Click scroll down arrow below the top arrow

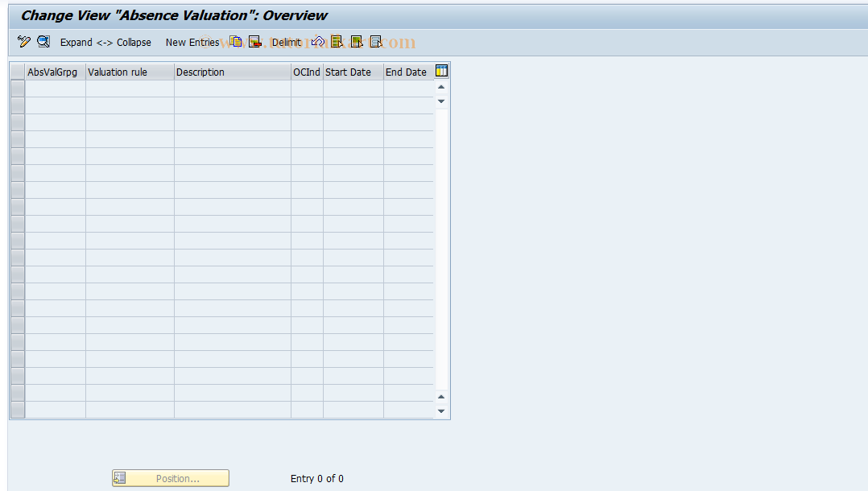[x=441, y=101]
